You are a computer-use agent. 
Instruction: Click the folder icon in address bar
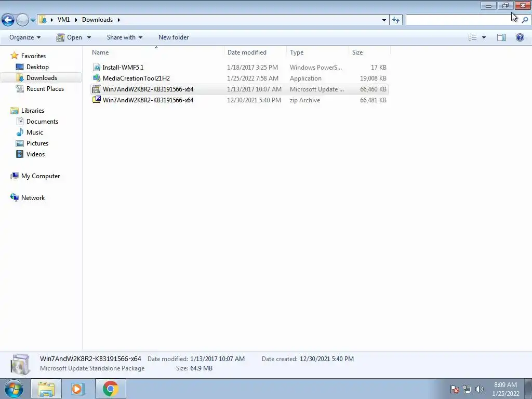(x=43, y=20)
